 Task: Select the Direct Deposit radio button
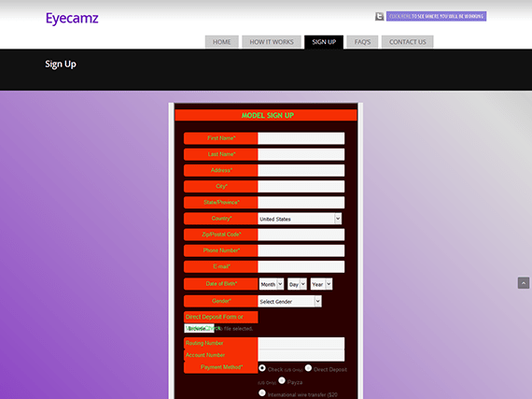point(308,368)
